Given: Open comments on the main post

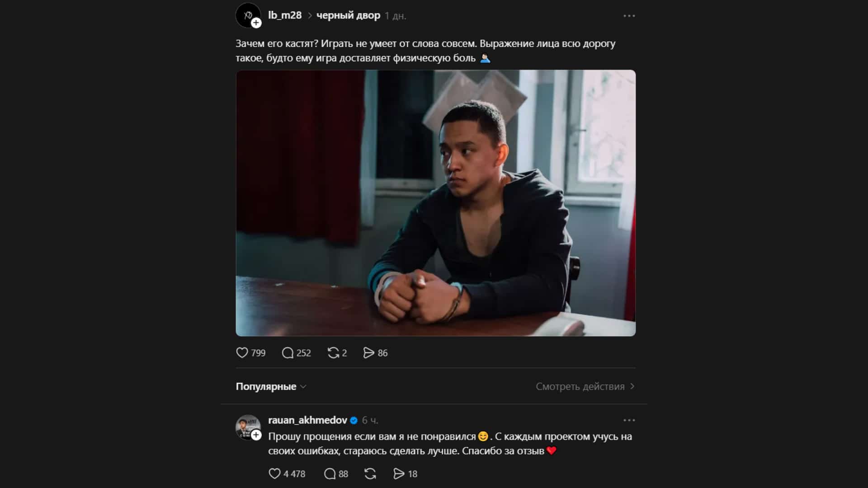Looking at the screenshot, I should coord(288,353).
